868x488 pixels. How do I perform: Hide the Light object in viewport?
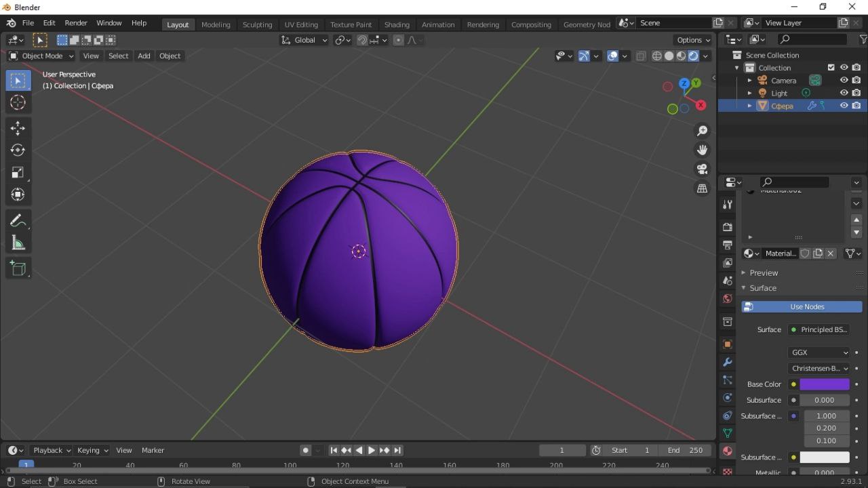[844, 93]
